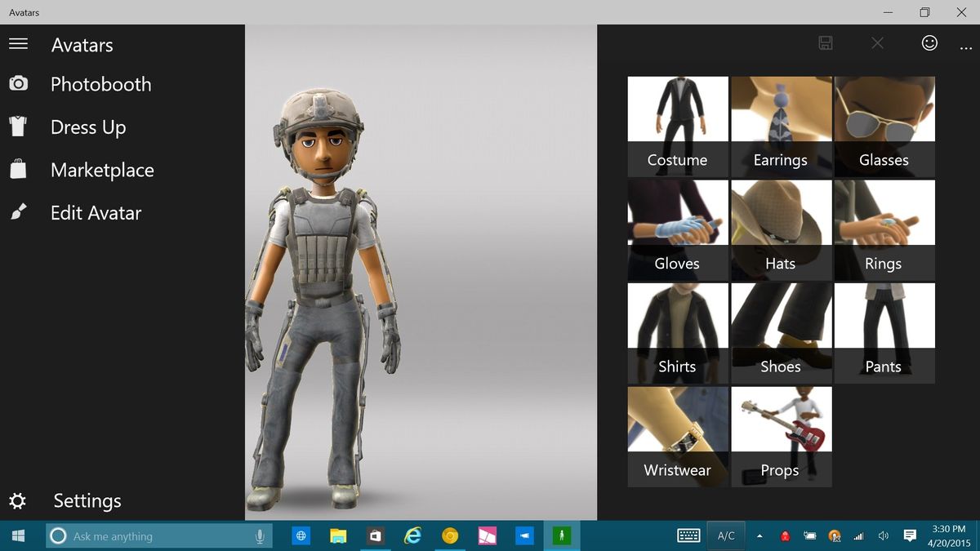Open the volume control

click(883, 535)
